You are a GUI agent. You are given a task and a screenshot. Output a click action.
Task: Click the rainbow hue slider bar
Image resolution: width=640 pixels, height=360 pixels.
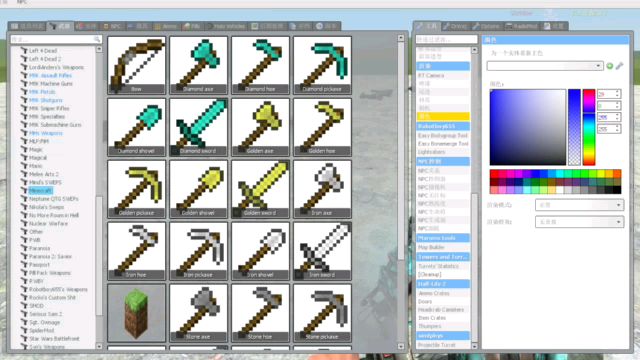pyautogui.click(x=589, y=127)
